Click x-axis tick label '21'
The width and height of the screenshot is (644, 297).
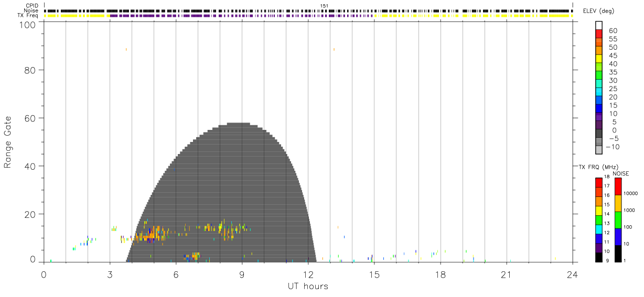(506, 274)
